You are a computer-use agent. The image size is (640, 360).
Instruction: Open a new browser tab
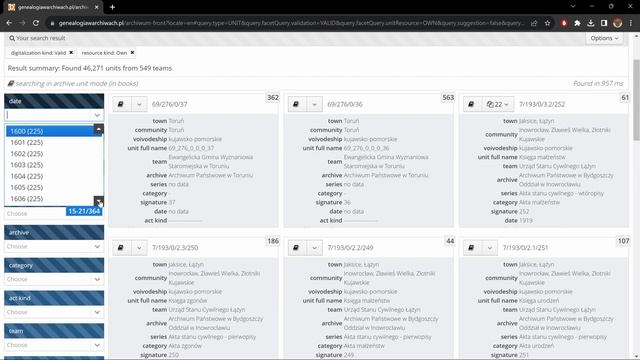(x=112, y=7)
